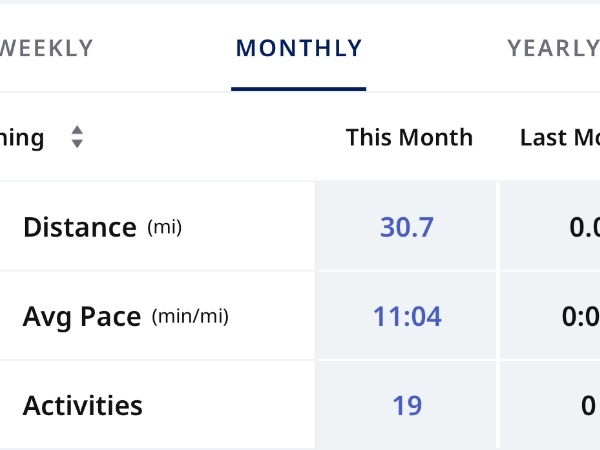Select the 30.7 distance value
Image resolution: width=600 pixels, height=450 pixels.
[407, 227]
